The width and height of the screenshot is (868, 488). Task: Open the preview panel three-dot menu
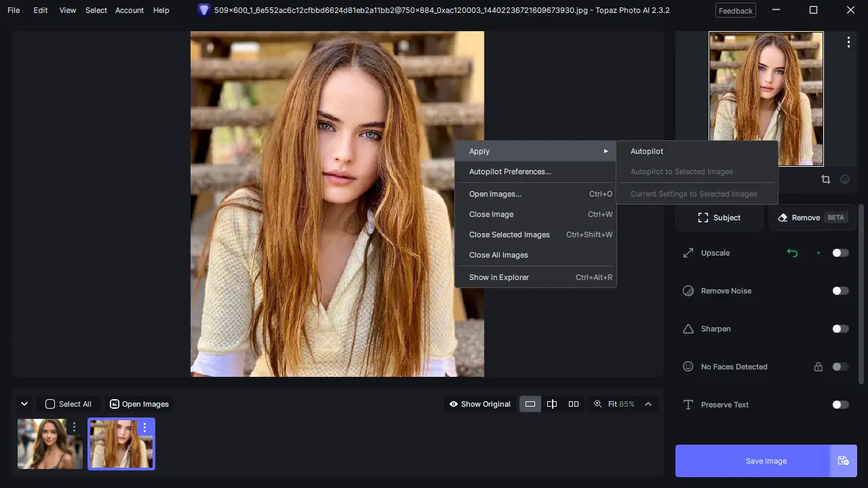(x=848, y=42)
